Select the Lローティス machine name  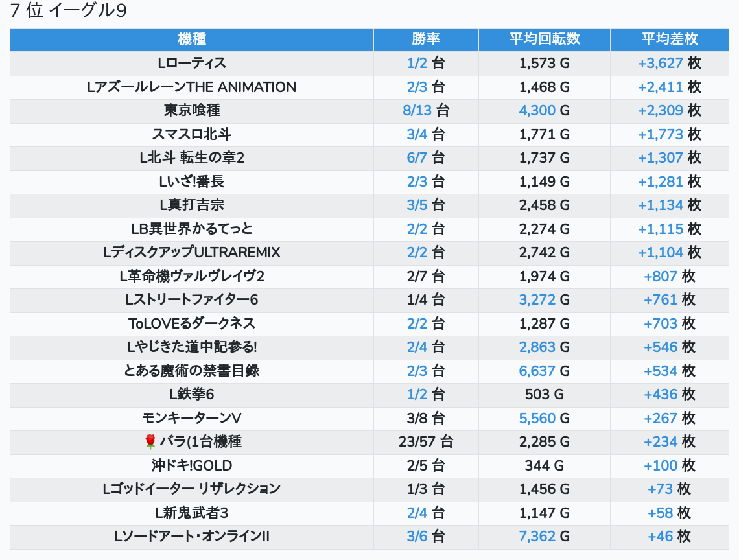[x=192, y=63]
